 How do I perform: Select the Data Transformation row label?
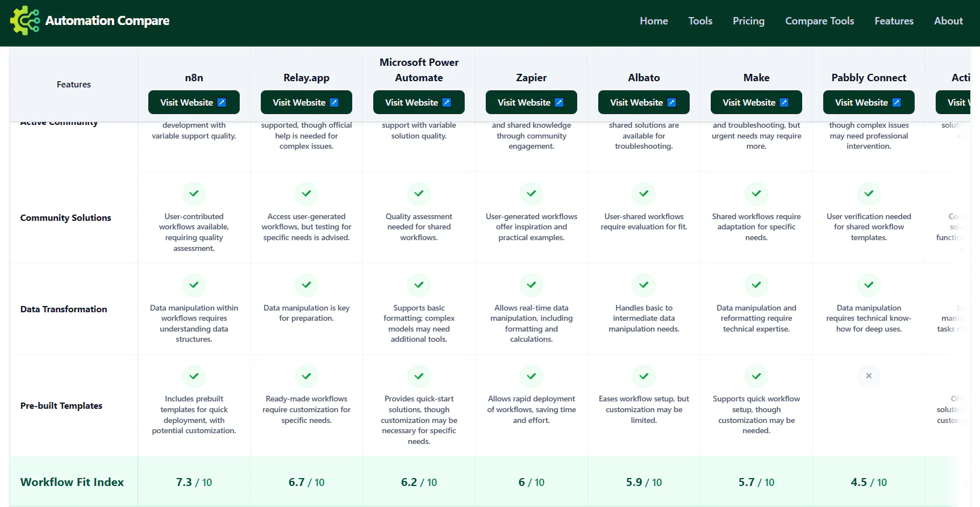(64, 309)
